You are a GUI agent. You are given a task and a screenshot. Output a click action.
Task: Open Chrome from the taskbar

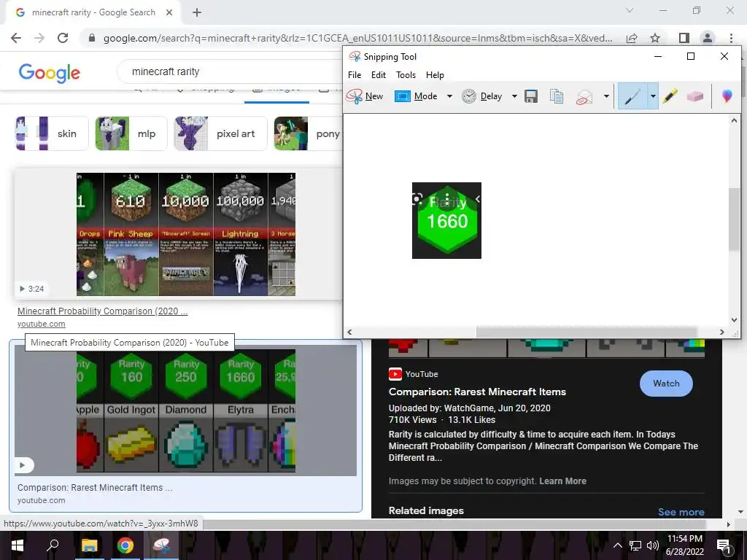[125, 545]
